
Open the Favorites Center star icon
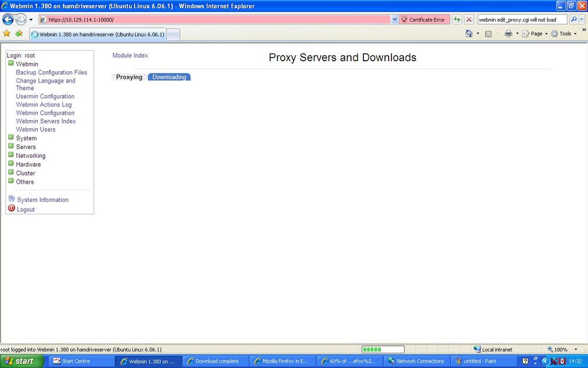6,34
